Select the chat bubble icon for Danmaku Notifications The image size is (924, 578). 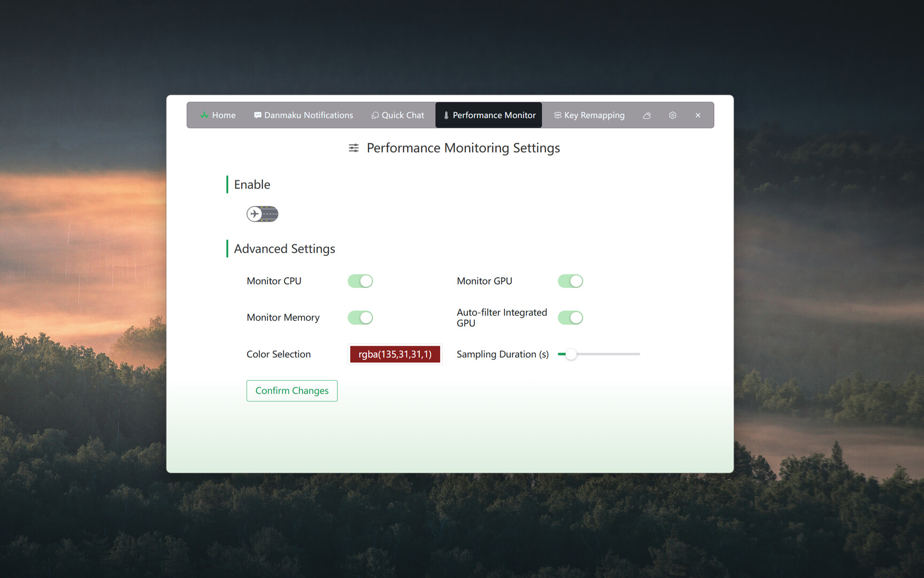(x=257, y=115)
